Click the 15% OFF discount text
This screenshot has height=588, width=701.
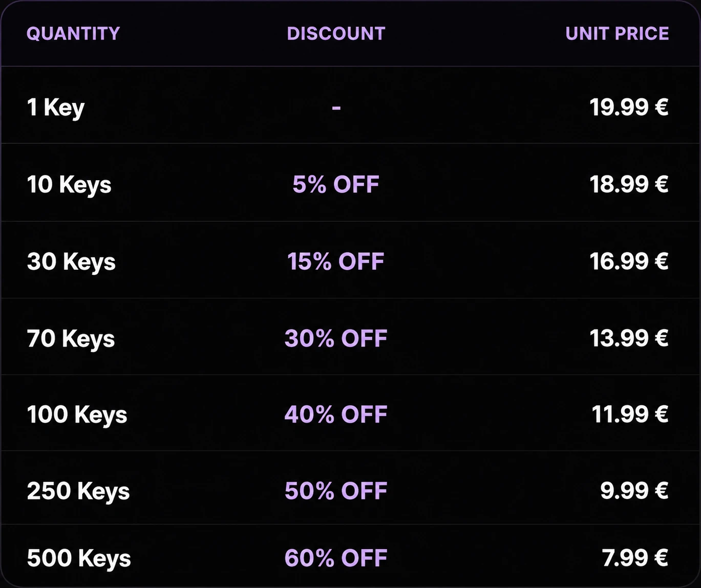click(x=336, y=262)
